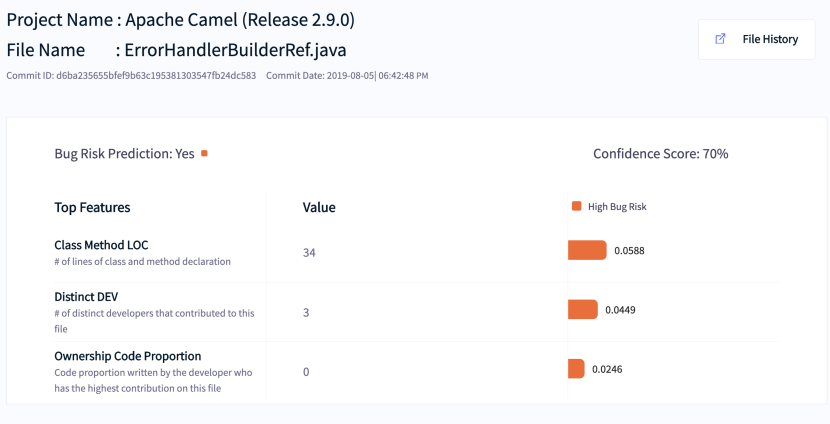Select the Ownership Code Proportion orange bar

(x=576, y=369)
